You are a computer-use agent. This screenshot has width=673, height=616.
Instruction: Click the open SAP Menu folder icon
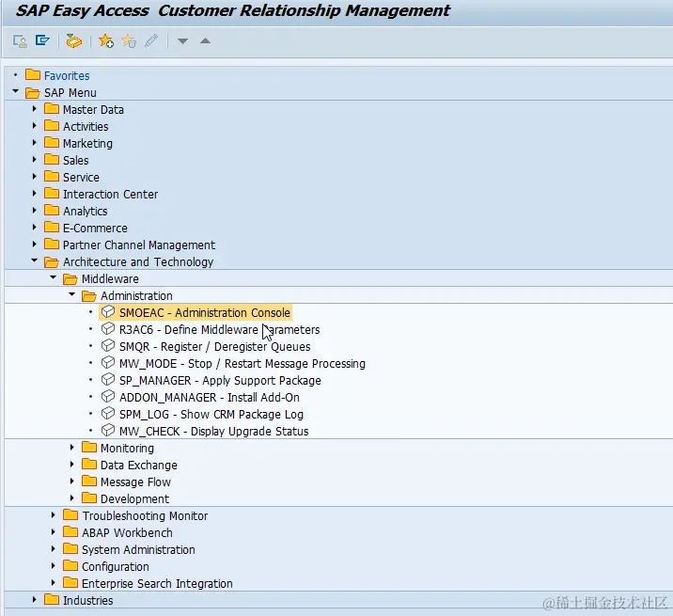[33, 92]
